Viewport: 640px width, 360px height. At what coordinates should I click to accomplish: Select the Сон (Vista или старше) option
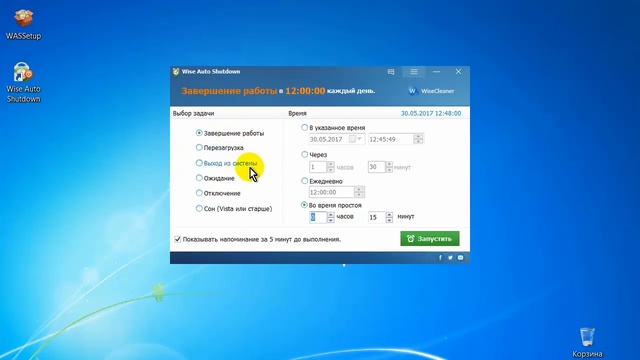pyautogui.click(x=234, y=209)
